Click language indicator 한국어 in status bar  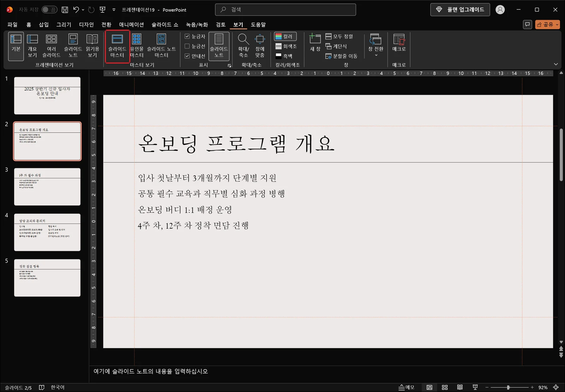pyautogui.click(x=58, y=387)
